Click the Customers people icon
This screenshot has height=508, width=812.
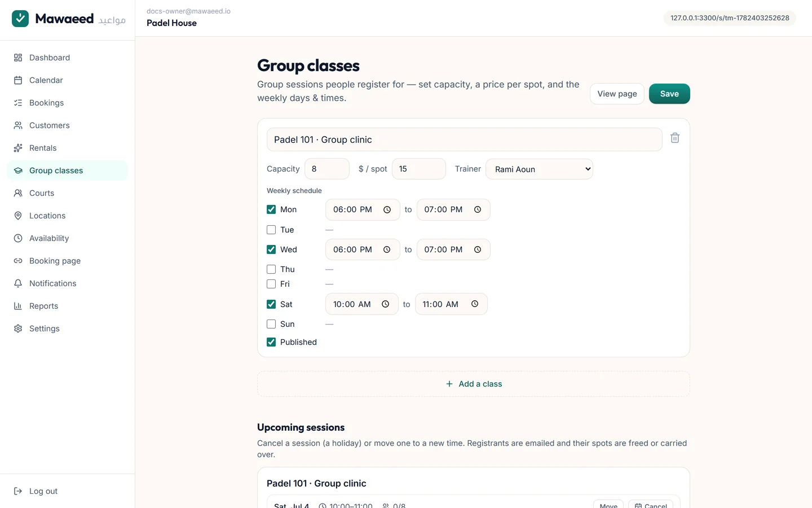(x=18, y=125)
